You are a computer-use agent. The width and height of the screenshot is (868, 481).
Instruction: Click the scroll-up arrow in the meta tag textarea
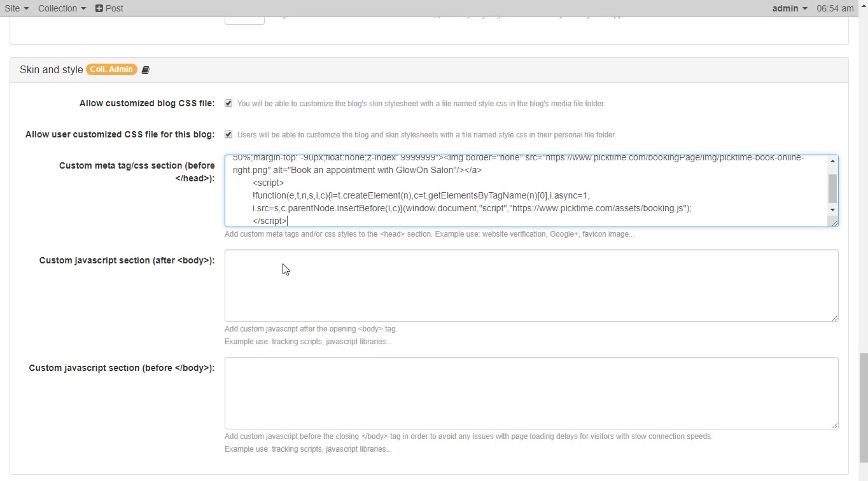tap(832, 161)
